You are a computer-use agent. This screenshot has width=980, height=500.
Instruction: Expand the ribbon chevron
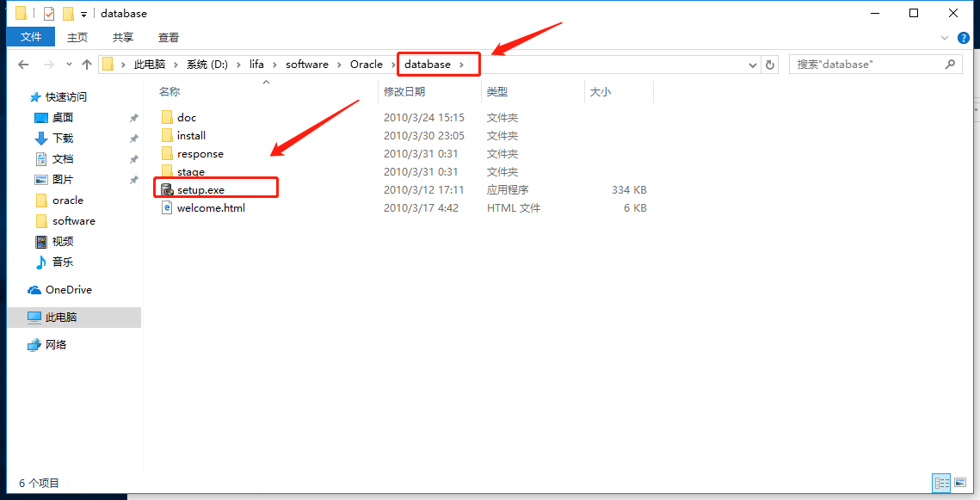(x=945, y=38)
